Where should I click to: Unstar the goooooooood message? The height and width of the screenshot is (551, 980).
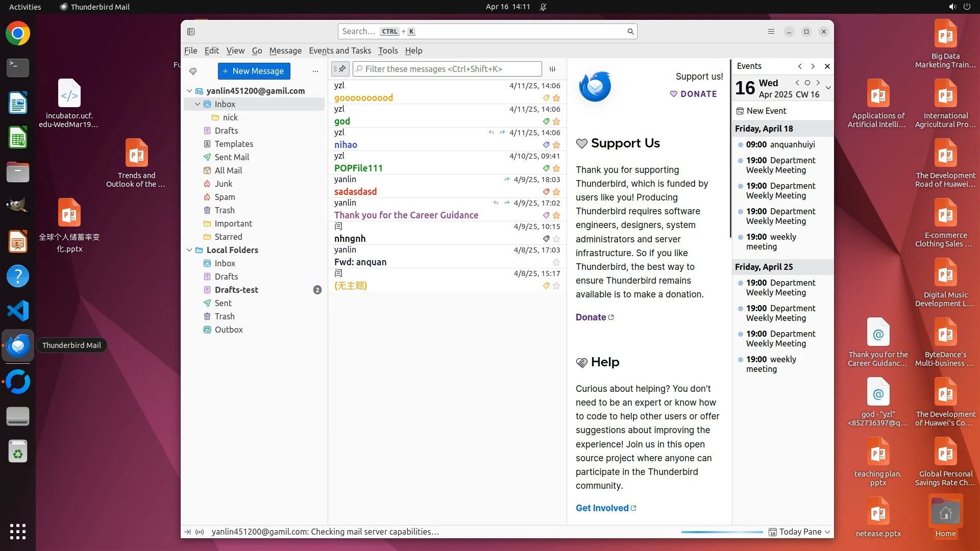tap(556, 98)
